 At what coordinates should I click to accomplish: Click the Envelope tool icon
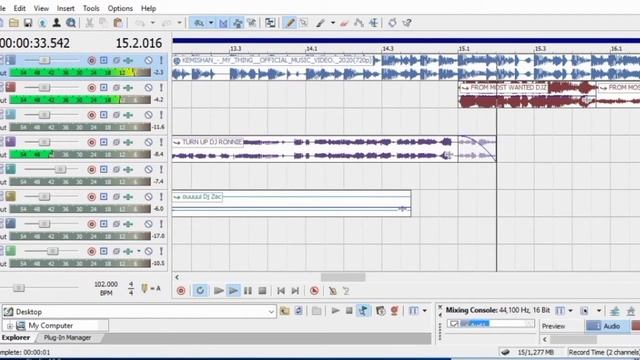click(x=359, y=23)
